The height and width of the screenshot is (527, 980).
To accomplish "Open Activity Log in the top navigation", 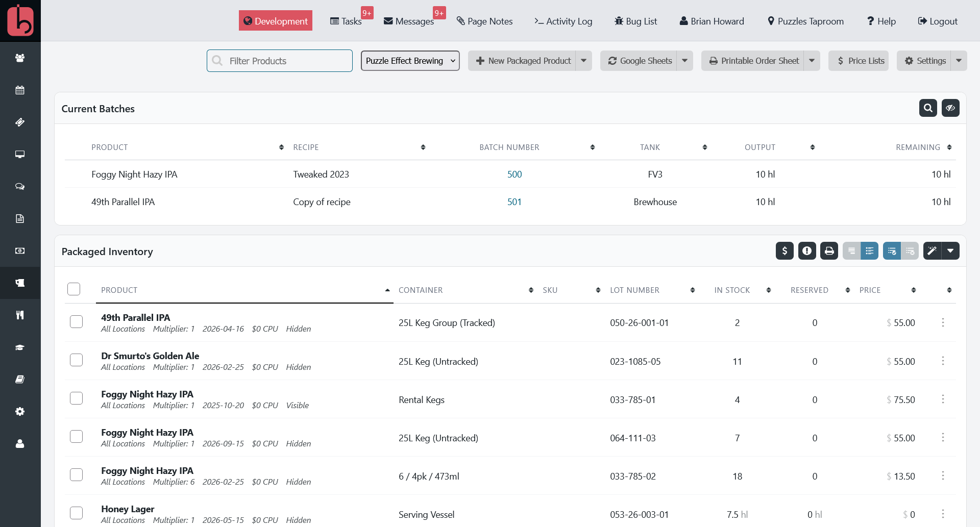I will click(563, 21).
